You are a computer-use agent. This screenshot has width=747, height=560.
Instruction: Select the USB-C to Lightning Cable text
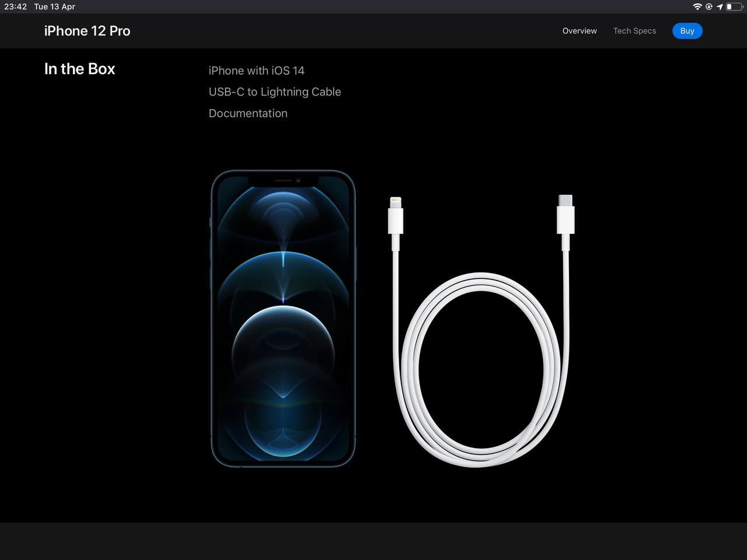point(275,92)
